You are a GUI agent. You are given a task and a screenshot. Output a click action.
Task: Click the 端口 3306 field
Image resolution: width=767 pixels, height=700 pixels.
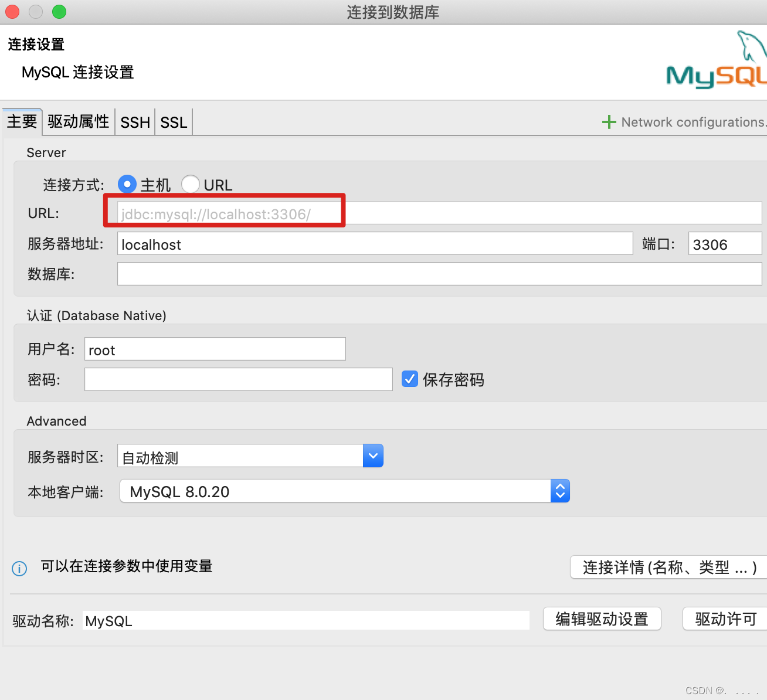tap(725, 243)
